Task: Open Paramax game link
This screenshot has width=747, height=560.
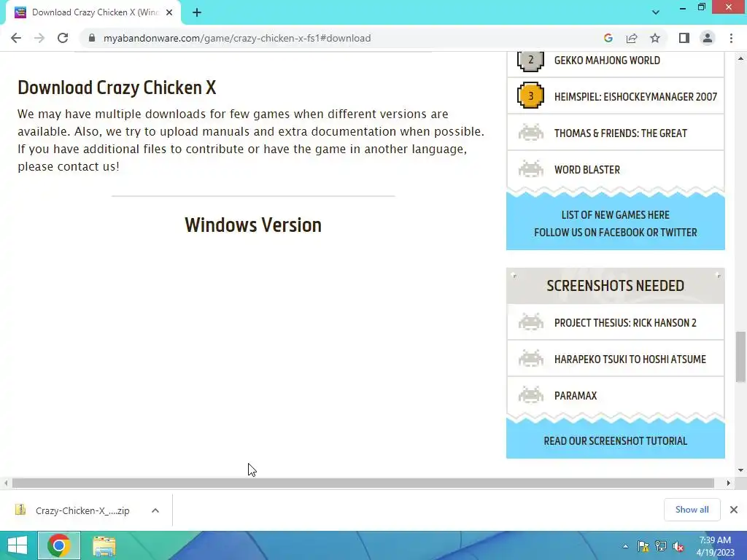Action: pyautogui.click(x=576, y=396)
